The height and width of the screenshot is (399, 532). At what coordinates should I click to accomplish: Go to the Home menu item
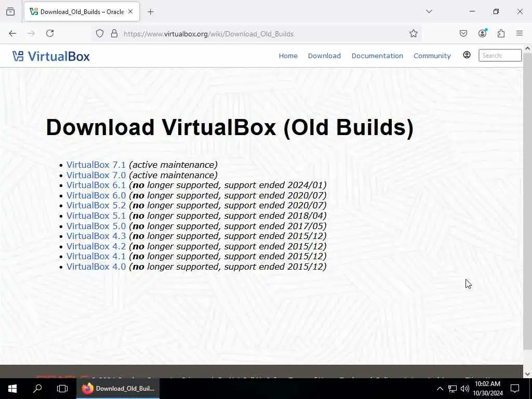click(x=288, y=56)
